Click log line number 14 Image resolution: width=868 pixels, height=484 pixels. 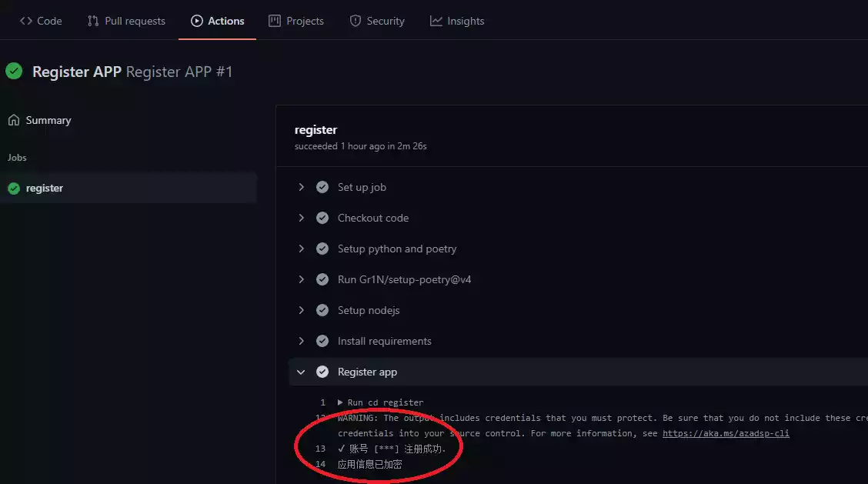321,464
